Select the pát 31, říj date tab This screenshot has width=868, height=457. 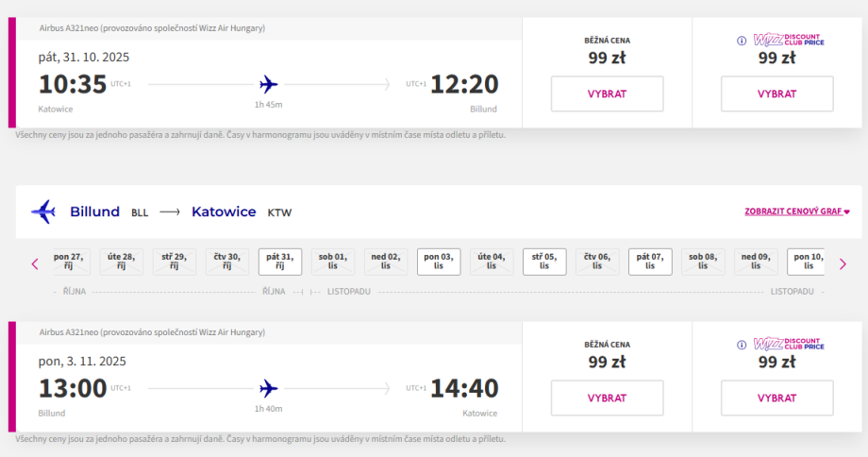click(280, 262)
